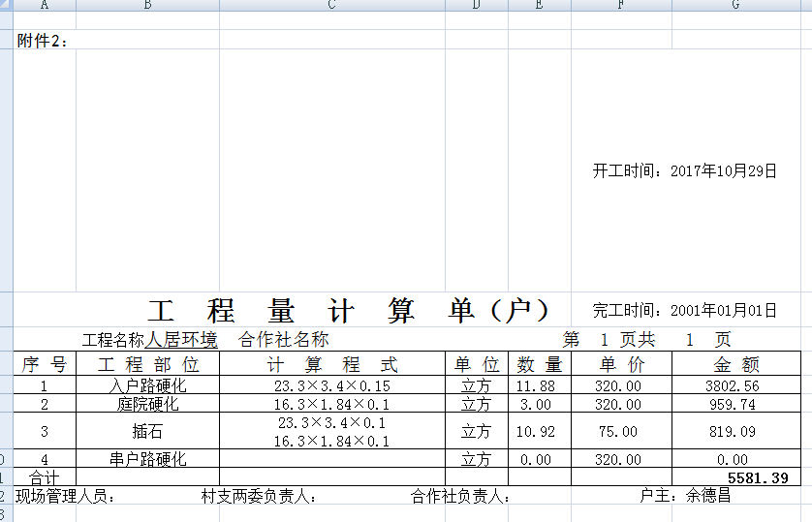Click 合作社负责人： label
Viewport: 812px width, 522px height.
[460, 497]
